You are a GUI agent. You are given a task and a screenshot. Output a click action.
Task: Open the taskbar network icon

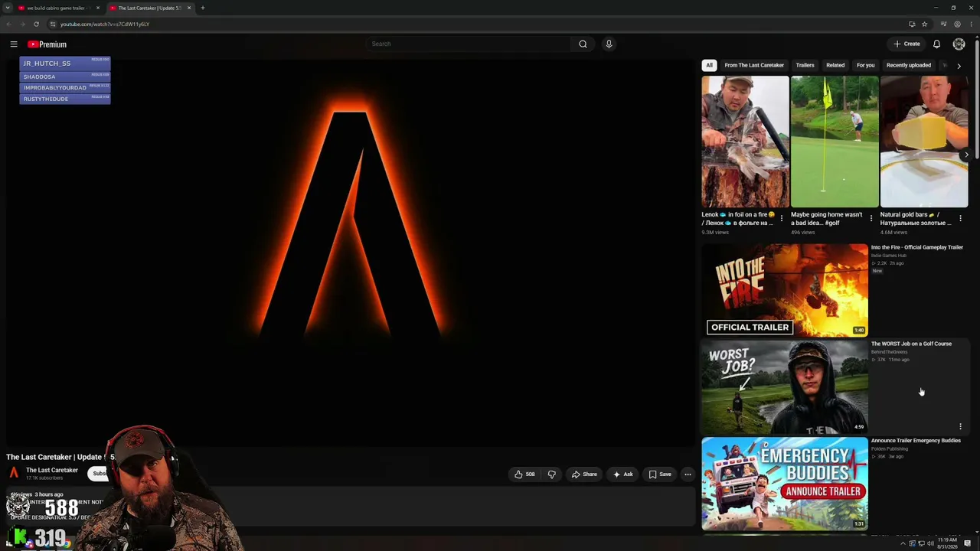point(920,543)
